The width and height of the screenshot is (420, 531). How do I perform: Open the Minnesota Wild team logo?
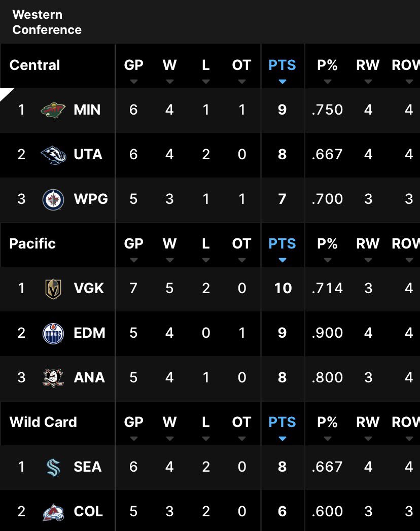[x=53, y=110]
